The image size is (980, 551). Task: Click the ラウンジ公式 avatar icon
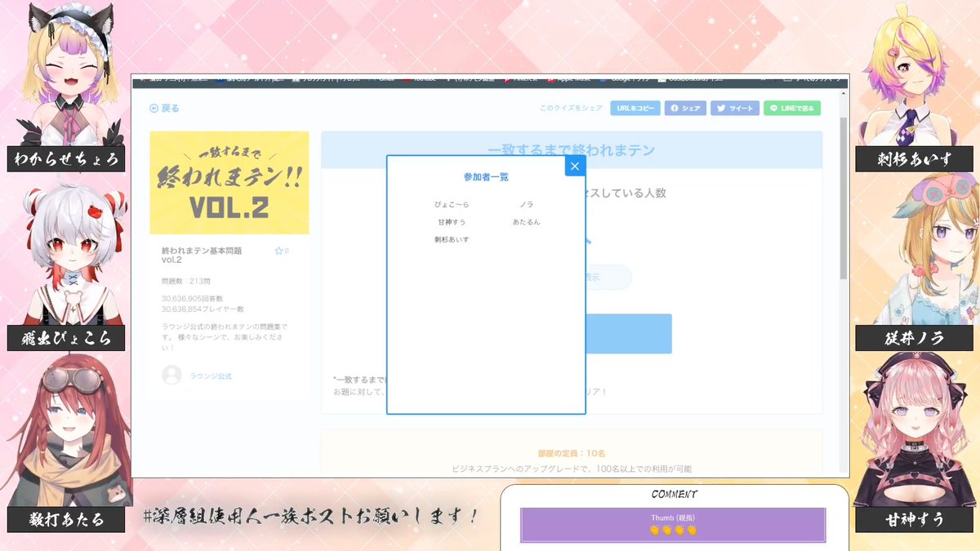point(171,375)
